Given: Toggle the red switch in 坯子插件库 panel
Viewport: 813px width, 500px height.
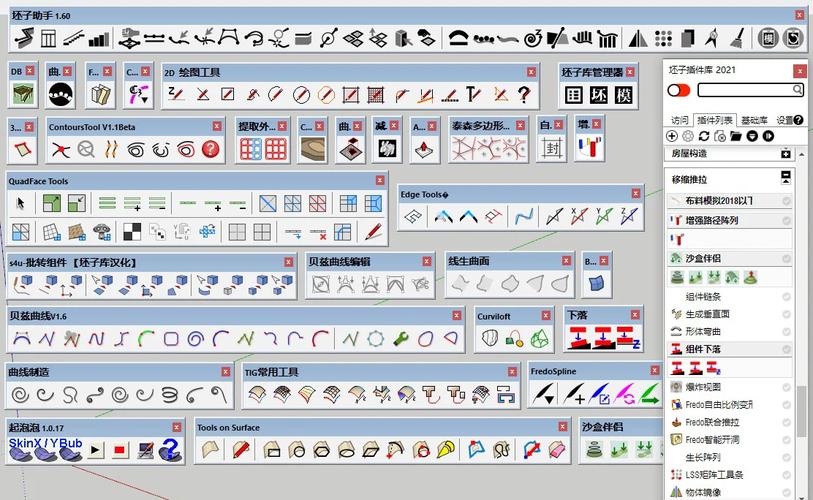Looking at the screenshot, I should tap(679, 90).
